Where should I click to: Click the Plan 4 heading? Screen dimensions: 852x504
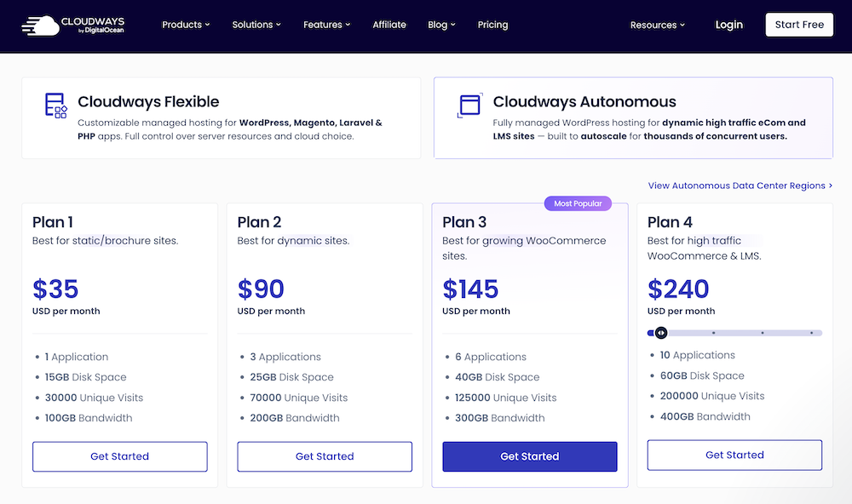pyautogui.click(x=670, y=222)
